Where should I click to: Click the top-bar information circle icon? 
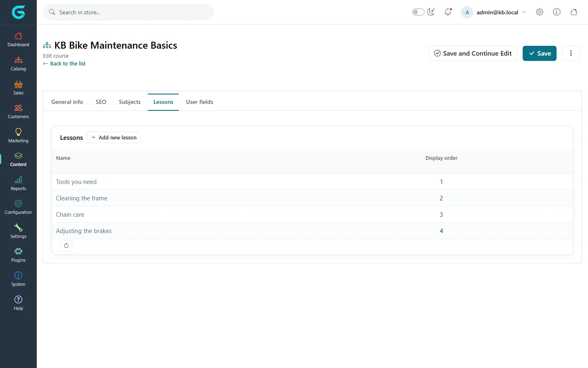click(x=557, y=12)
